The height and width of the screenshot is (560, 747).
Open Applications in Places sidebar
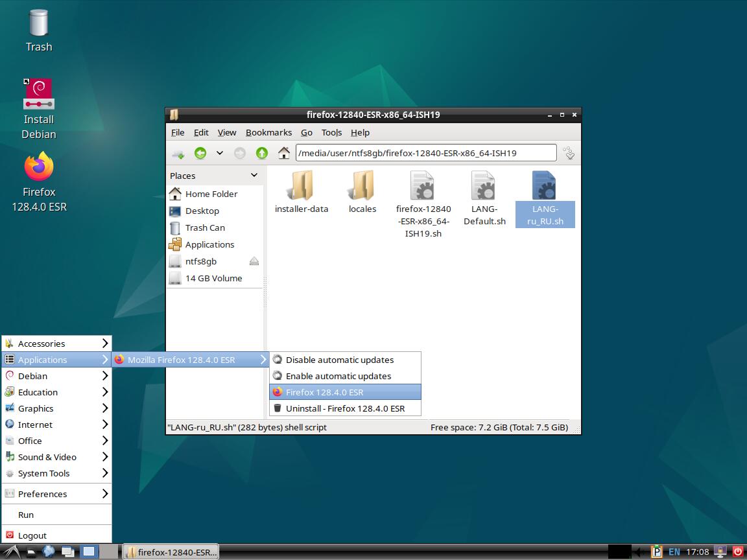click(x=215, y=245)
